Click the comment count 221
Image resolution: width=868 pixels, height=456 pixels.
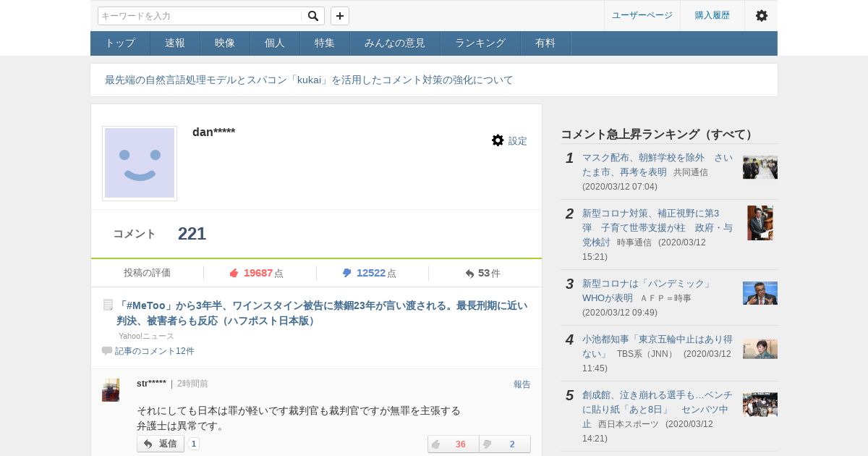(x=192, y=234)
